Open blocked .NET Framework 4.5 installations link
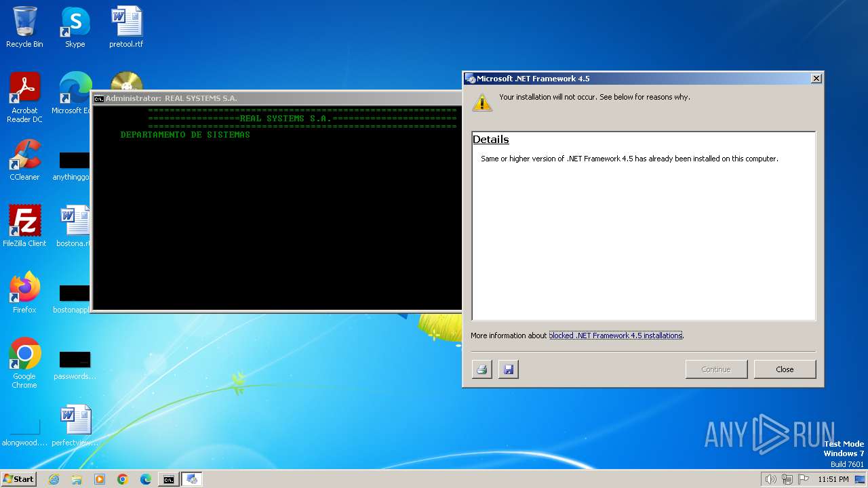This screenshot has width=868, height=488. [x=616, y=335]
